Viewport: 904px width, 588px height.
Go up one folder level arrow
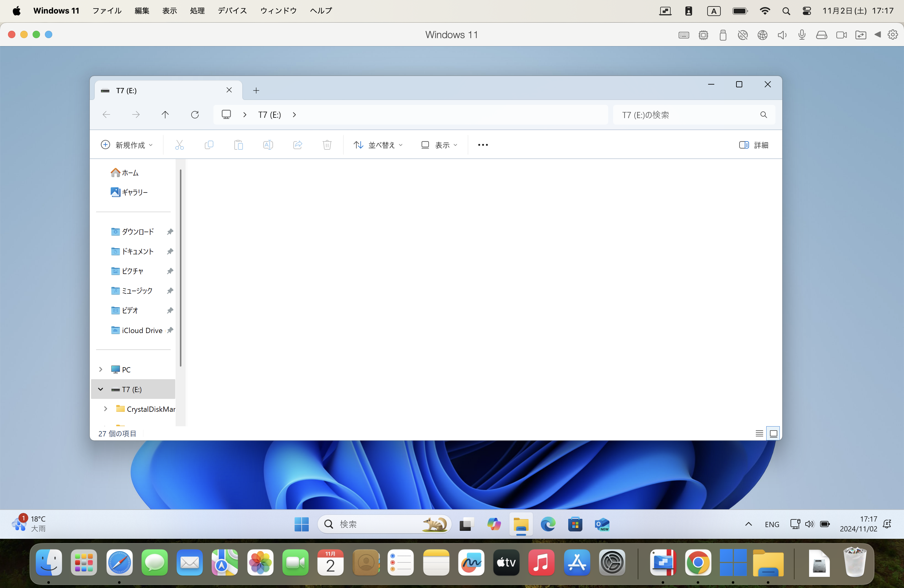165,115
